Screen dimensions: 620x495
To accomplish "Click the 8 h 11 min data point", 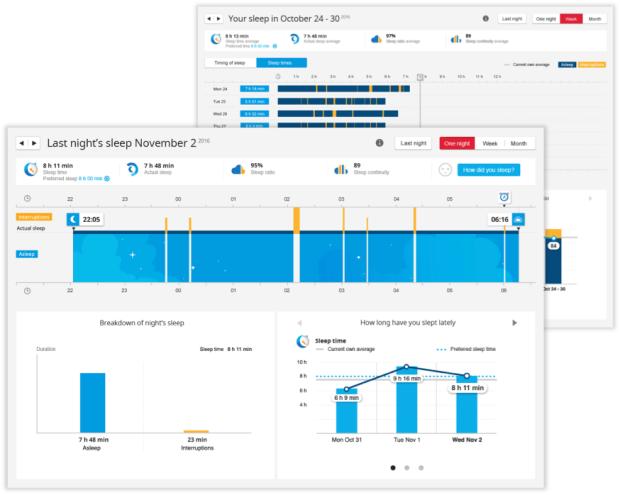I will 467,376.
